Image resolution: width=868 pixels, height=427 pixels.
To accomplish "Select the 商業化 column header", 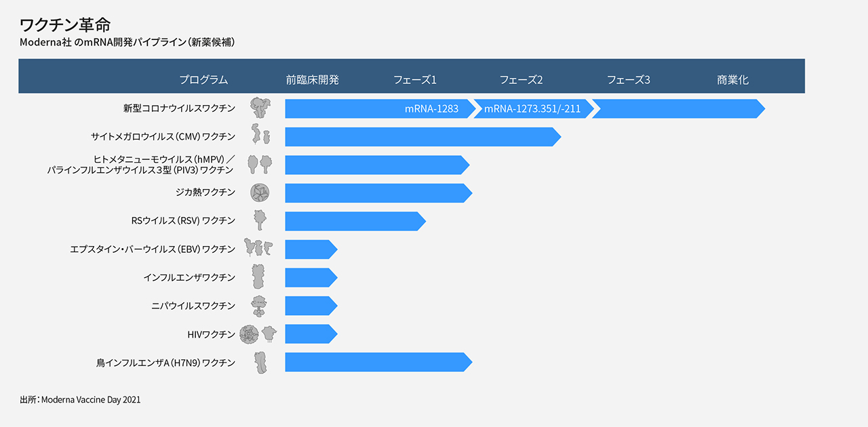I will click(x=732, y=80).
